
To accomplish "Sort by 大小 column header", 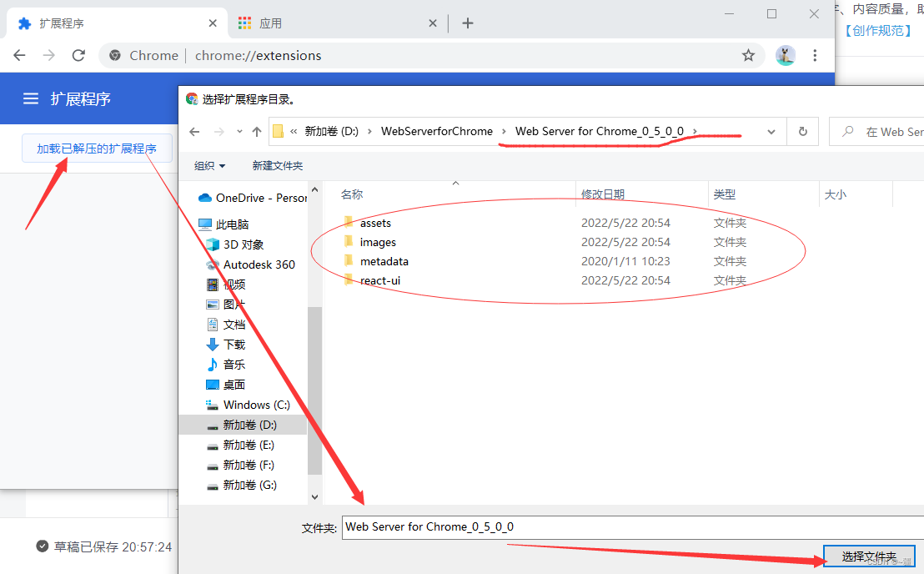I will [835, 194].
